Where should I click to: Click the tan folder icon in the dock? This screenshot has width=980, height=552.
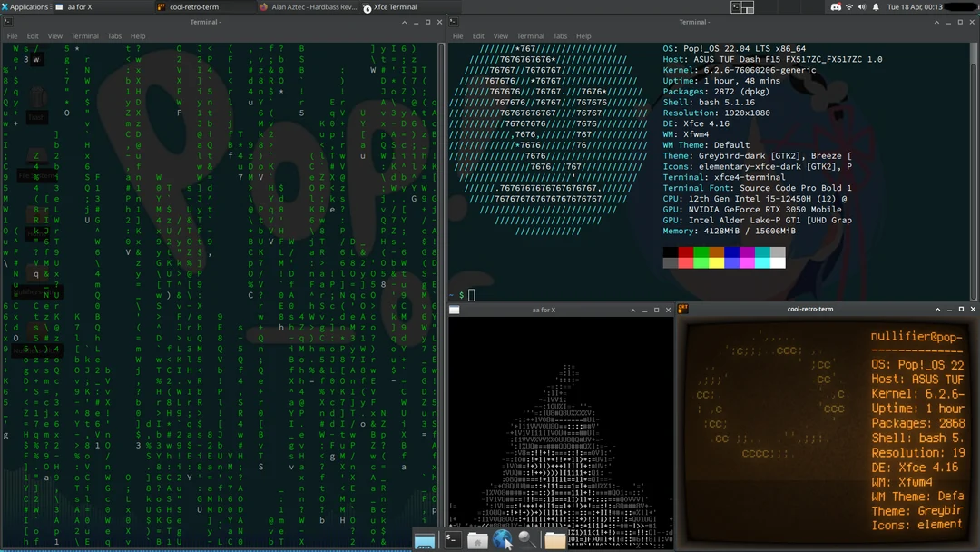point(555,539)
